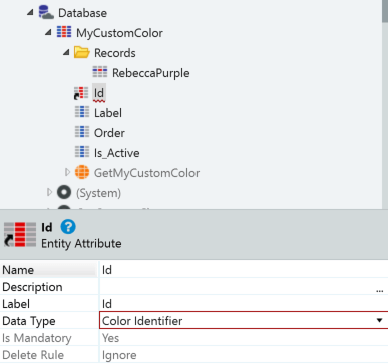This screenshot has height=364, width=388.
Task: Select the Is_Active attribute
Action: 117,153
